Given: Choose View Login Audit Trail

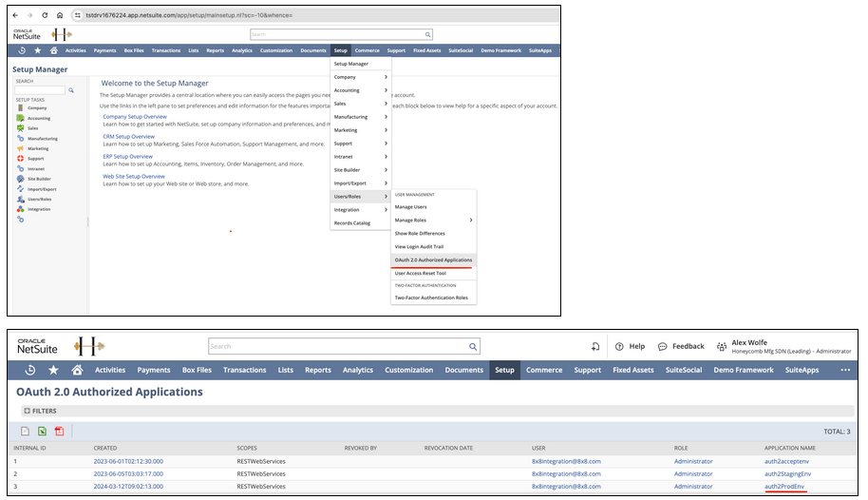Looking at the screenshot, I should click(419, 247).
